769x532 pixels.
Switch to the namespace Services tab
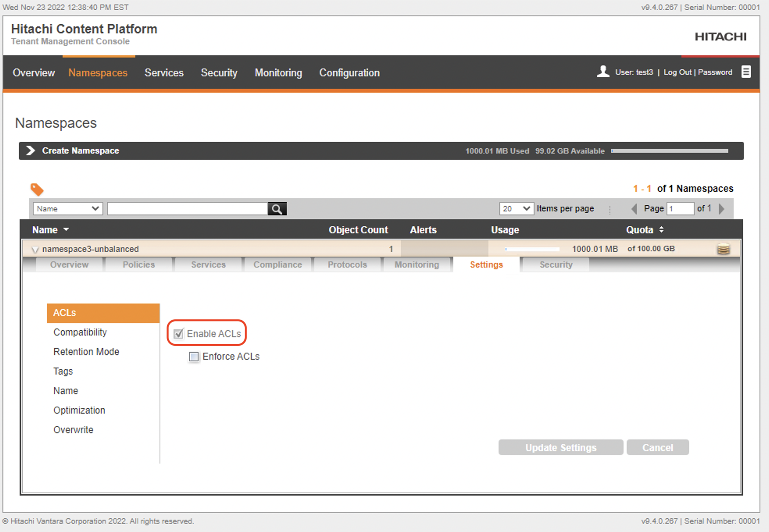208,264
